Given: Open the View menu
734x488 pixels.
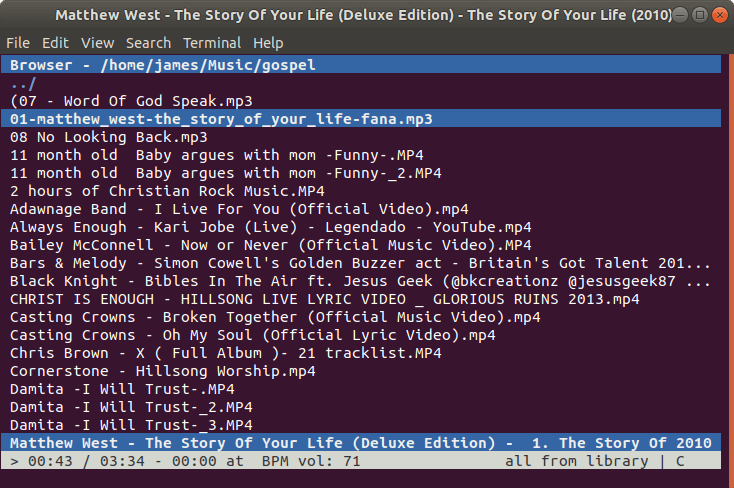Looking at the screenshot, I should click(x=97, y=43).
